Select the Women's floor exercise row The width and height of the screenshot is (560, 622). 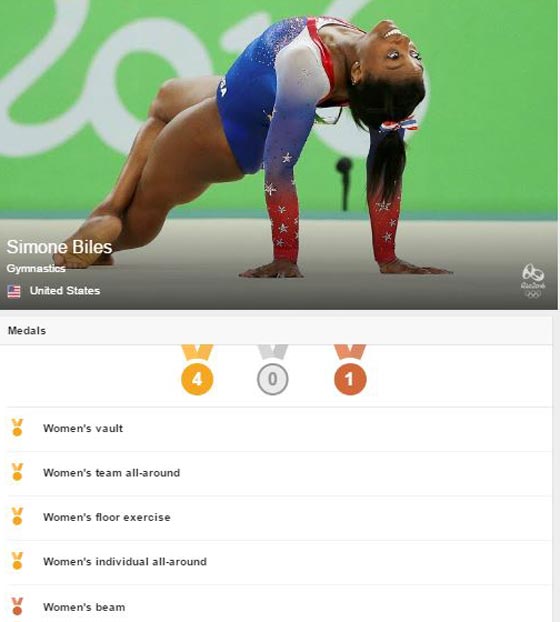(x=279, y=518)
